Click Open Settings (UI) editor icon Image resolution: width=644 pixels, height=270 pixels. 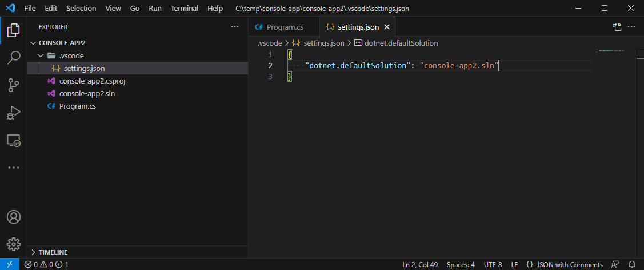click(x=617, y=27)
